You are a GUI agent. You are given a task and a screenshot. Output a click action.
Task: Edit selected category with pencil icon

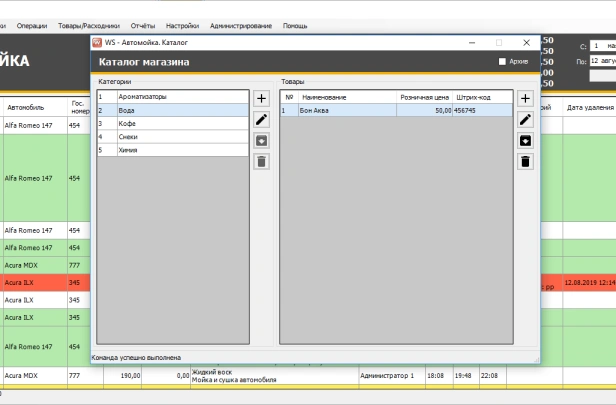(261, 120)
